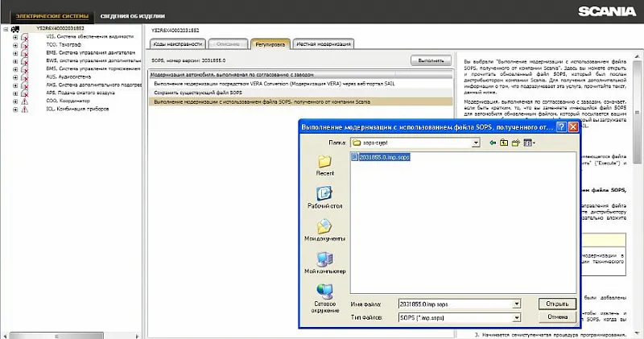Screen dimensions: 644x339
Task: Switch to Сведения об изделии top tab
Action: [133, 16]
